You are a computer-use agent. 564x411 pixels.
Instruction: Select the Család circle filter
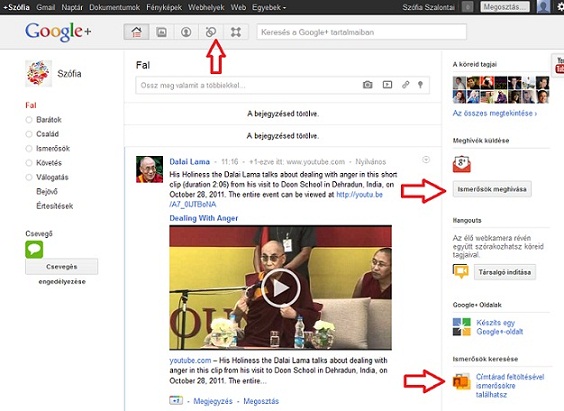tap(42, 134)
